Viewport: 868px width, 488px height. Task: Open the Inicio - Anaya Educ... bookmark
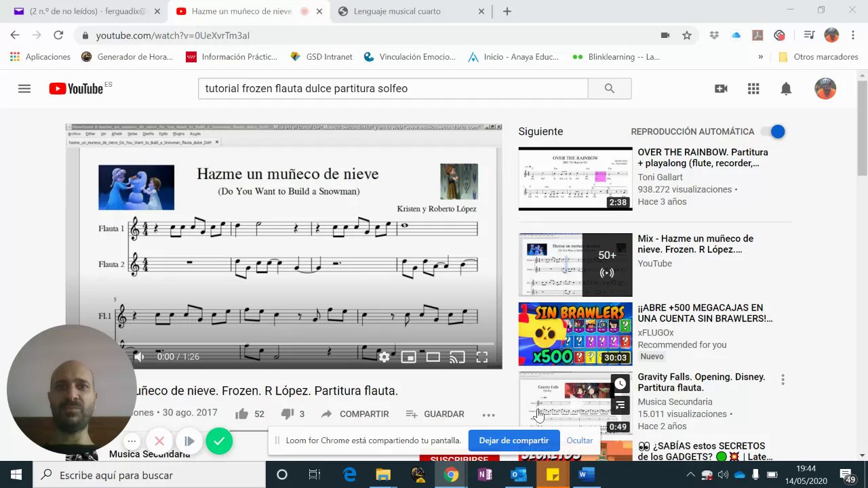click(x=513, y=57)
